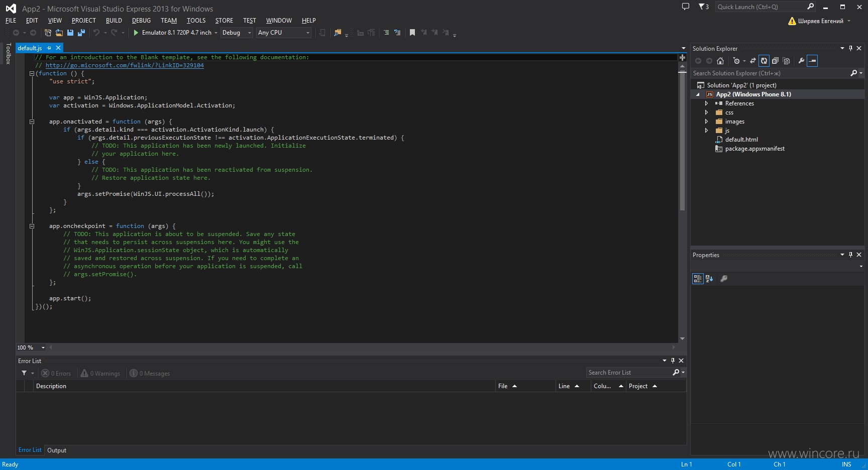Toggle Show All Files in Solution Explorer
The width and height of the screenshot is (868, 470).
click(786, 61)
